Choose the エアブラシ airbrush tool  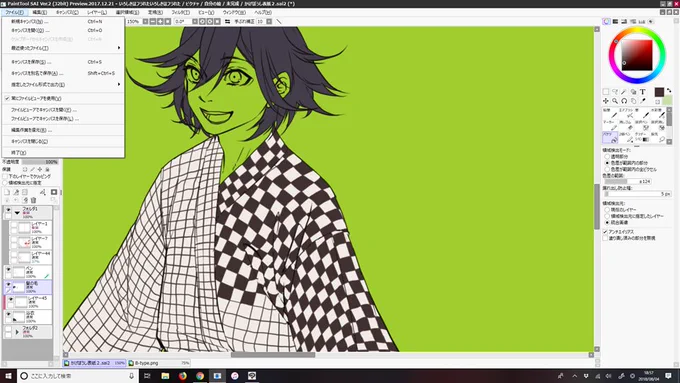coord(626,113)
